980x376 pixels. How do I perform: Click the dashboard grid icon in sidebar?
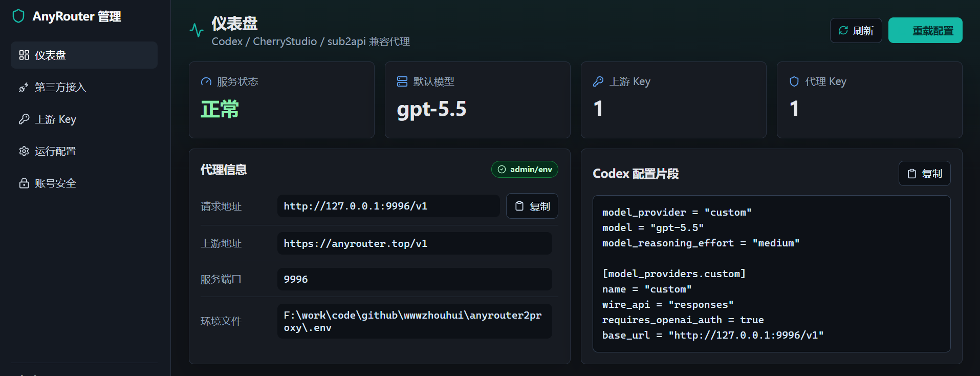(24, 55)
